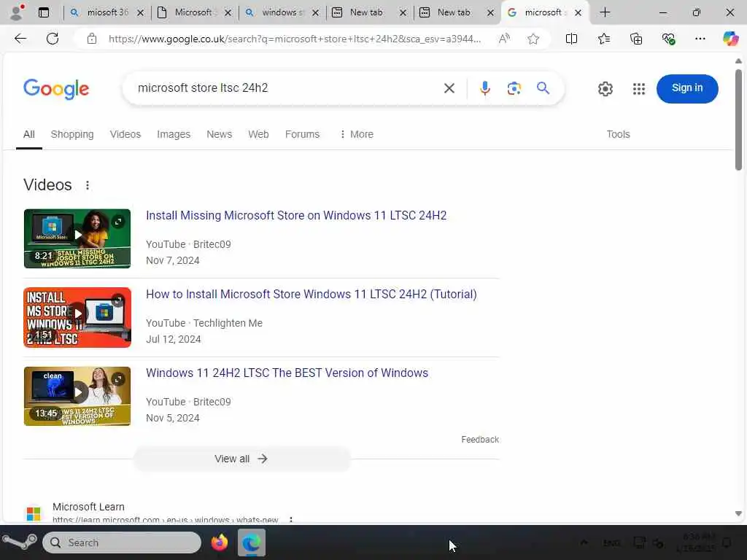Image resolution: width=747 pixels, height=560 pixels.
Task: Clear the search box with X icon
Action: pyautogui.click(x=449, y=88)
